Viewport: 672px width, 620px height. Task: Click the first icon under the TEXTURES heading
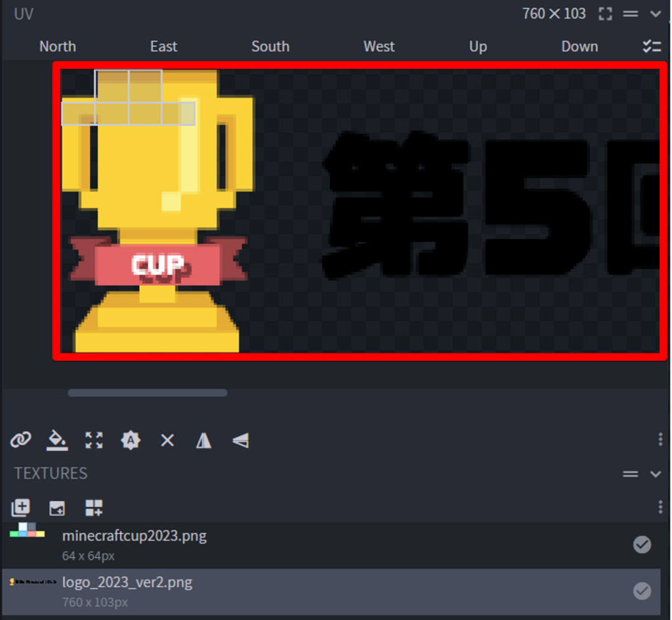click(21, 507)
